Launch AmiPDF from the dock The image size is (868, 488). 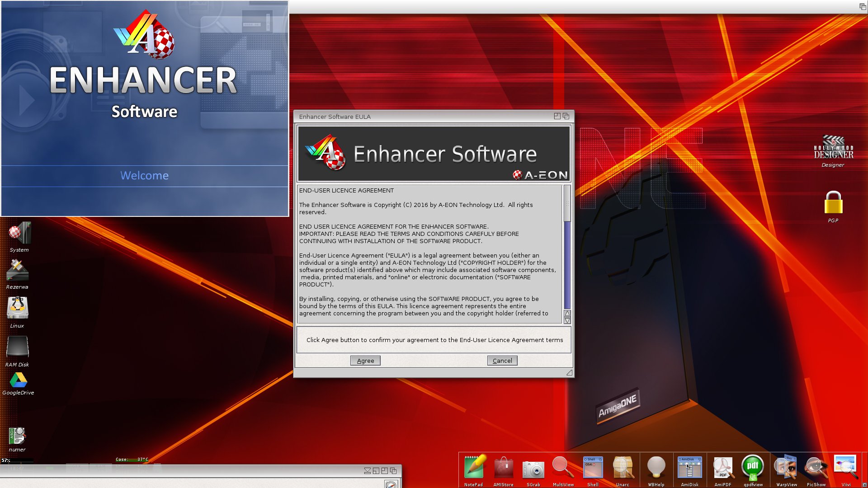coord(722,470)
